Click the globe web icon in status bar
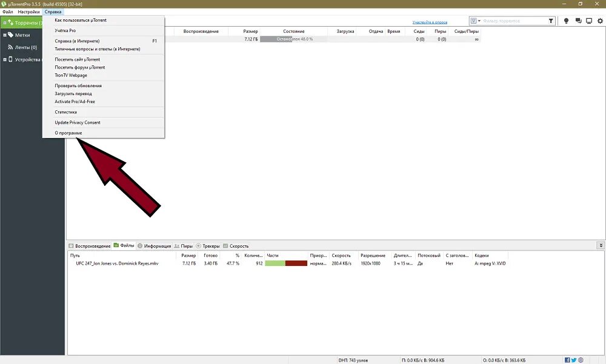 (581, 360)
